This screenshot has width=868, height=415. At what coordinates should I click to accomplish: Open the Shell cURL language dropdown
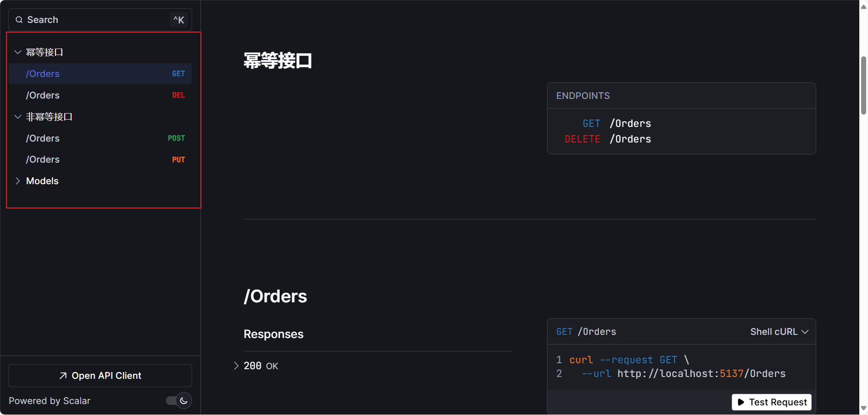click(x=779, y=332)
